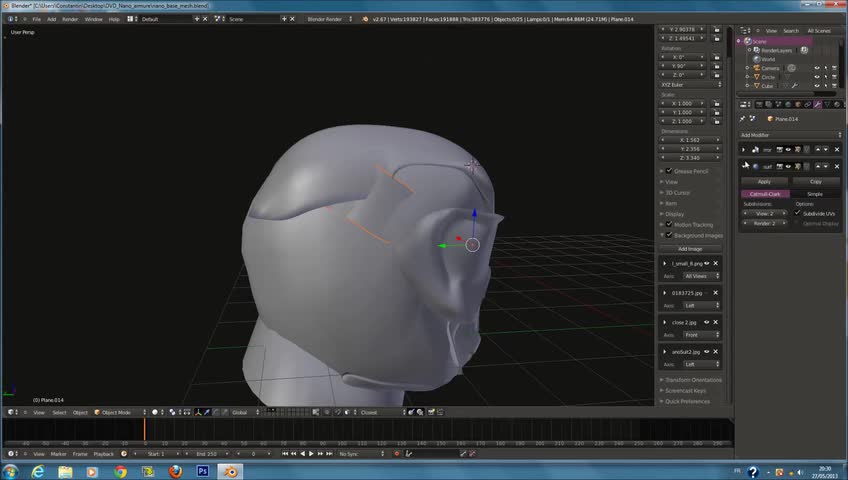Click the Add Image button
The height and width of the screenshot is (480, 848).
[690, 248]
